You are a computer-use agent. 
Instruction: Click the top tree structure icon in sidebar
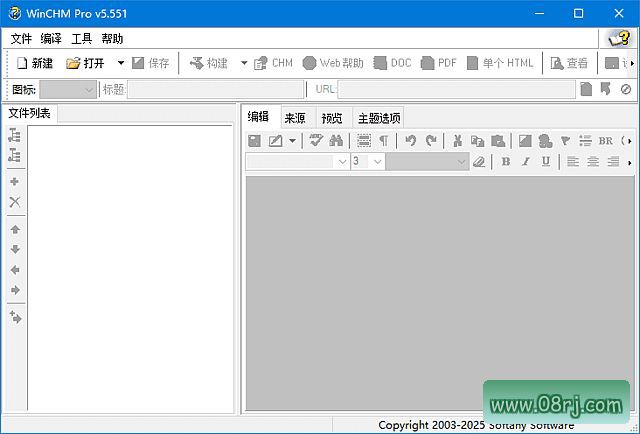click(15, 135)
